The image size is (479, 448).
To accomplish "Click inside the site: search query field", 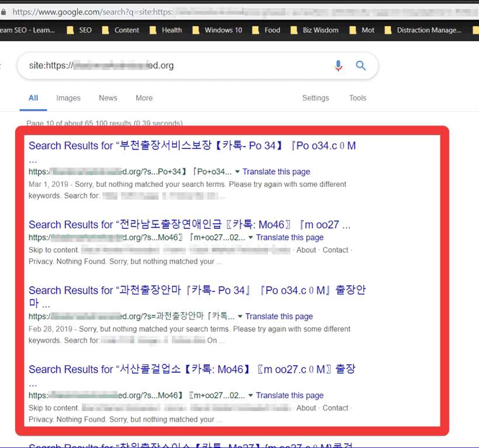I will point(175,66).
